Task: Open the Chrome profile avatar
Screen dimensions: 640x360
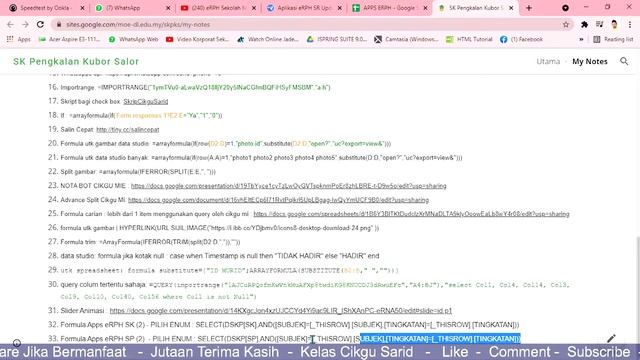Action: (614, 24)
